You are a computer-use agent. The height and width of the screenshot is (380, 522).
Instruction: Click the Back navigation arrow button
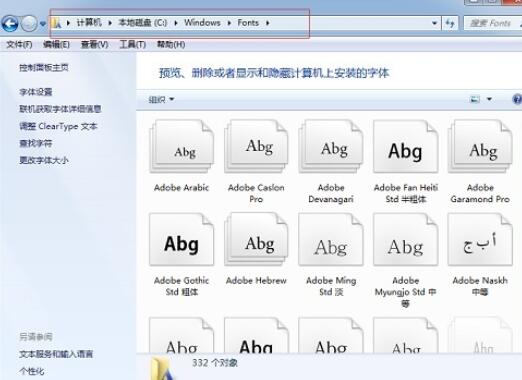coord(10,23)
